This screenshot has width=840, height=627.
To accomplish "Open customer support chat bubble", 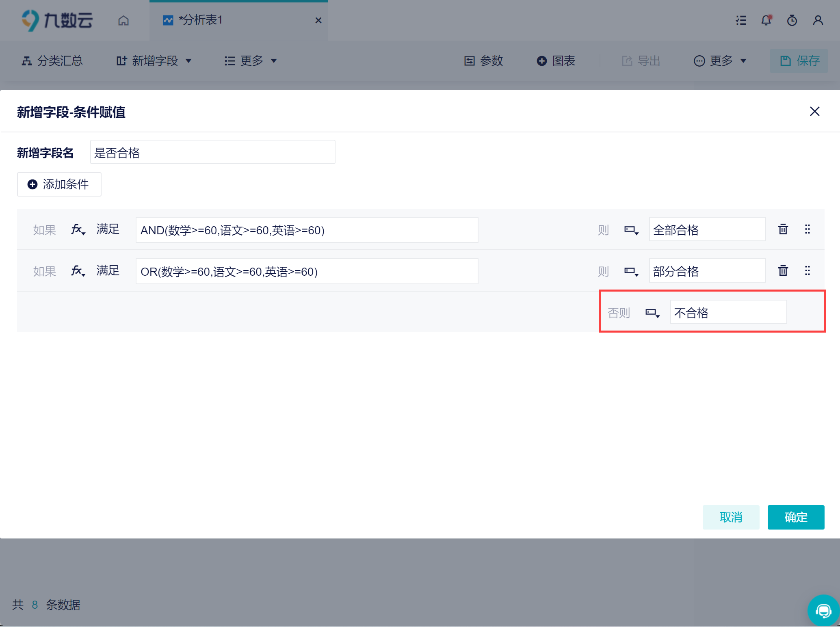I will point(823,610).
